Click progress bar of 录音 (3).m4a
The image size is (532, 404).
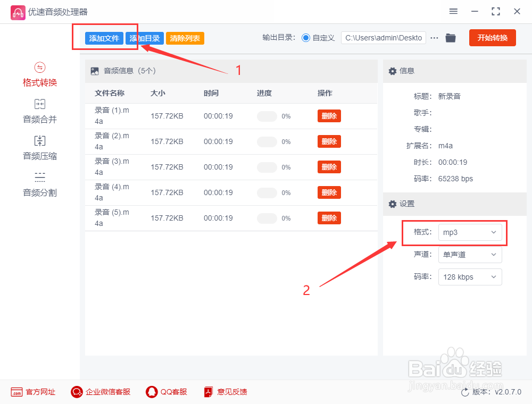[x=267, y=167]
